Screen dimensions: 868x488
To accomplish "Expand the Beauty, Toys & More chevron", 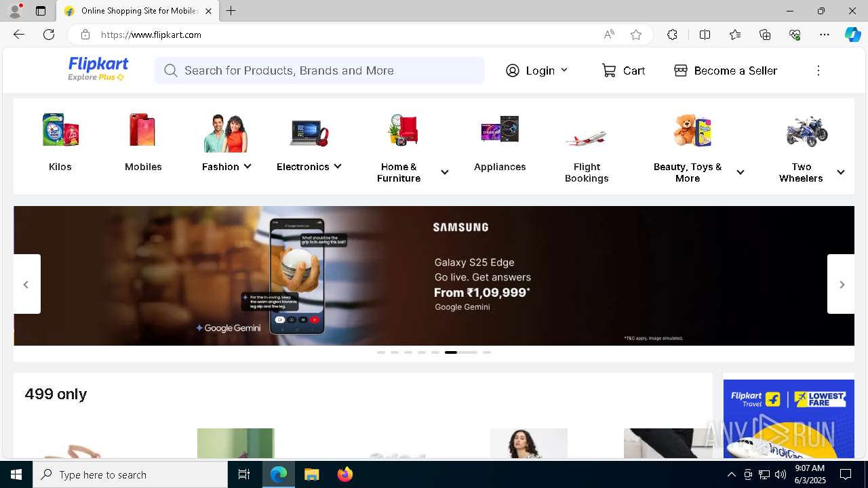I will (x=741, y=172).
